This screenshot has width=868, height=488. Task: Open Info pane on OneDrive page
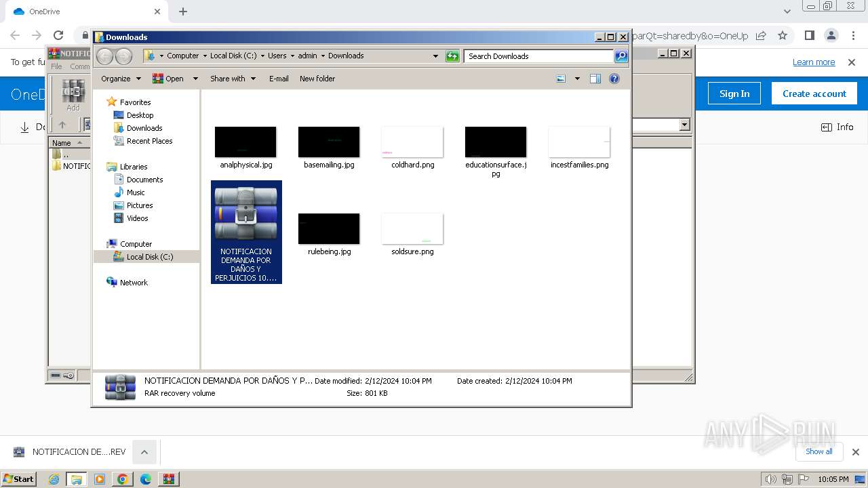tap(837, 127)
